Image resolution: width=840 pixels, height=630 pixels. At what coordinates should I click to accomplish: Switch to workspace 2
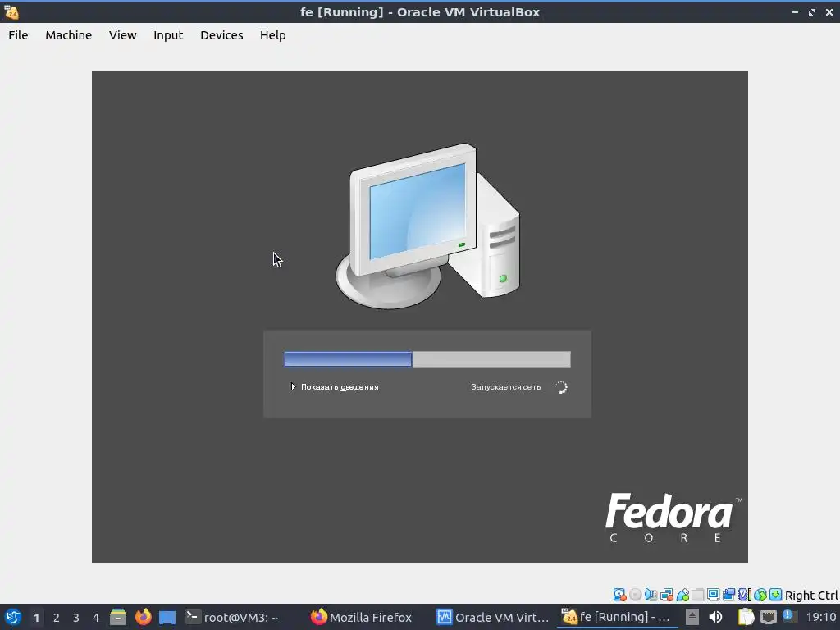click(x=57, y=618)
